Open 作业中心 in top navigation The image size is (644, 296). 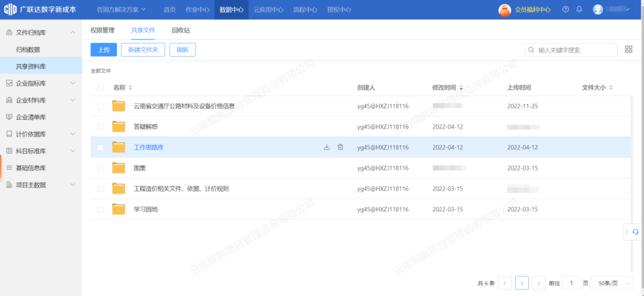197,10
